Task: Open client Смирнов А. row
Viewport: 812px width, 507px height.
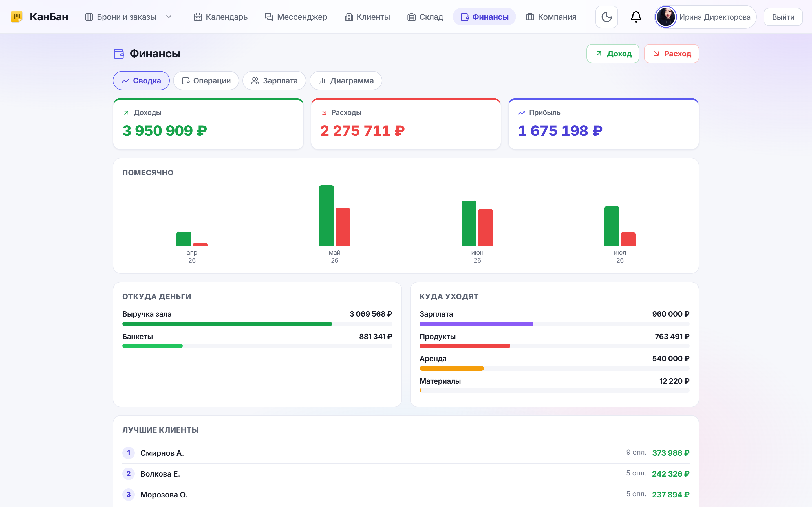Action: 406,453
